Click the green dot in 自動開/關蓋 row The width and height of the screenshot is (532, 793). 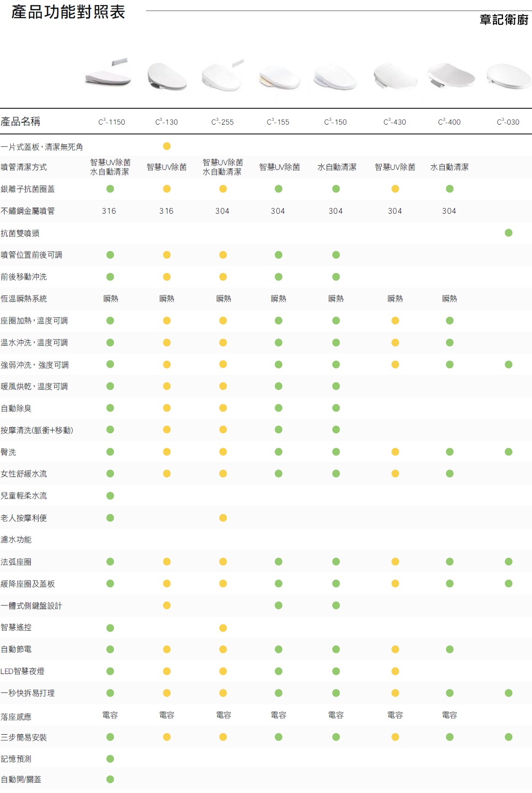(x=110, y=779)
